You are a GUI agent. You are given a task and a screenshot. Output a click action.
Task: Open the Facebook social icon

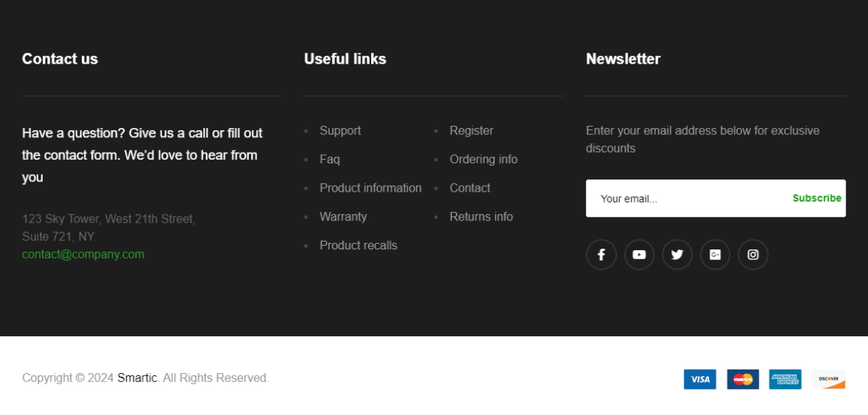[601, 254]
